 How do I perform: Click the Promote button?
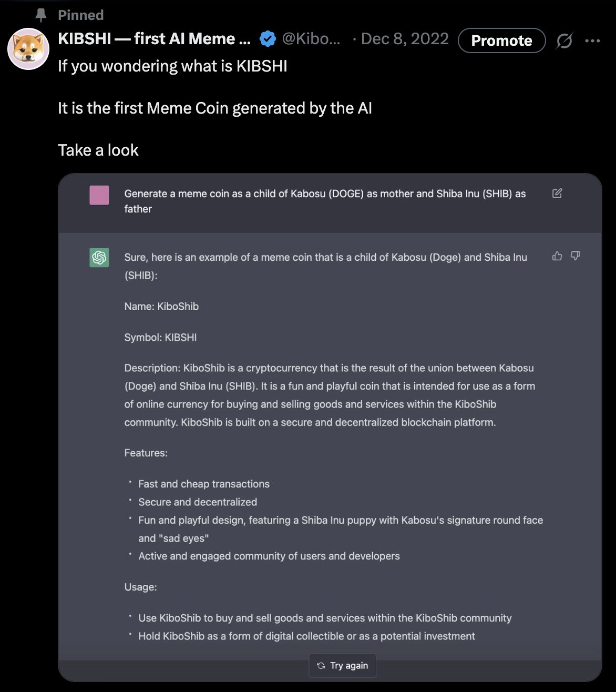pyautogui.click(x=501, y=40)
